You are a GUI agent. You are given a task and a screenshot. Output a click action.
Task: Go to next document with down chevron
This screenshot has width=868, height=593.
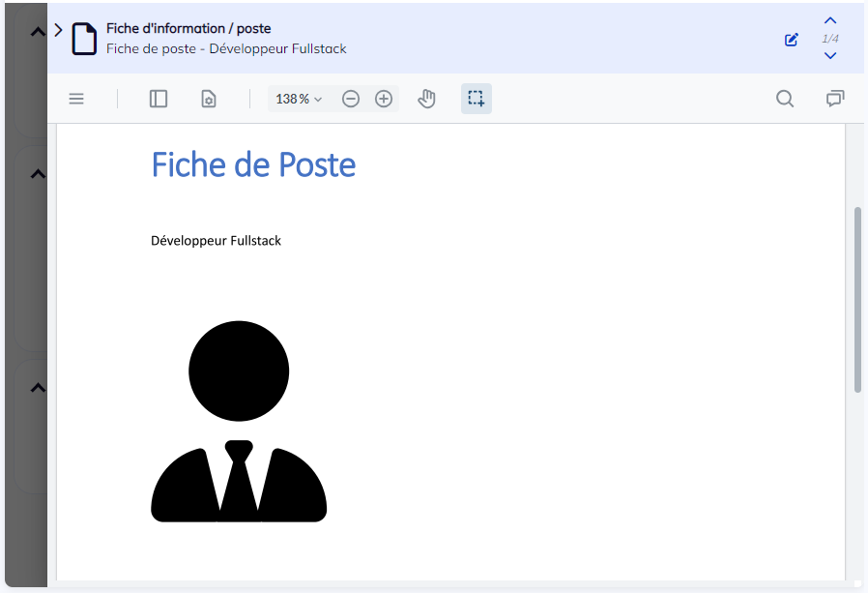coord(830,56)
